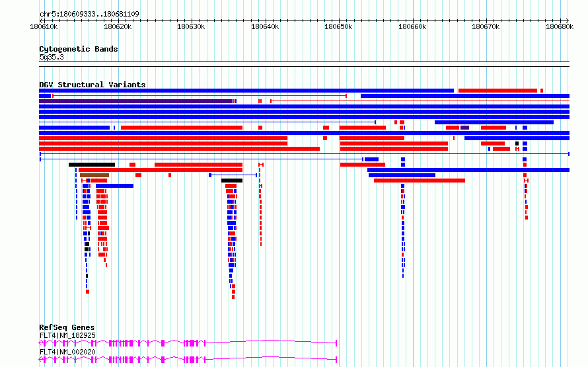Open the FLT4|NM_182925 transcript label

[67, 335]
